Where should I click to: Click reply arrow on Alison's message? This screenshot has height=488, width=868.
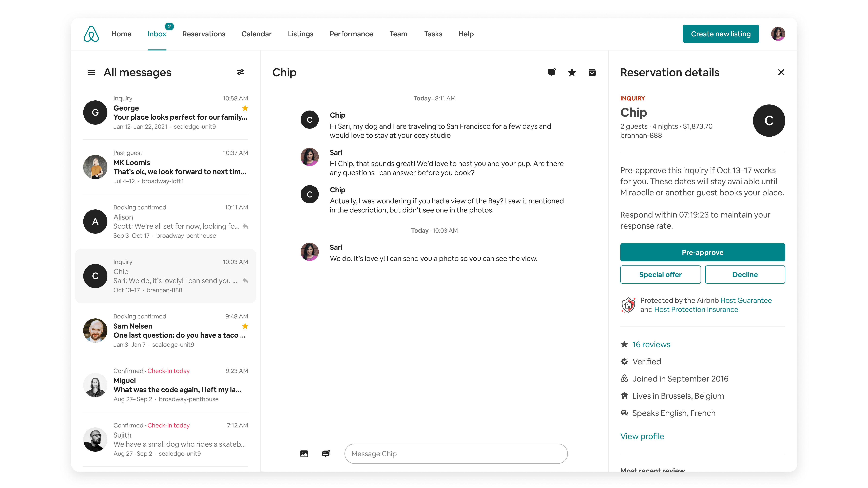click(x=245, y=226)
